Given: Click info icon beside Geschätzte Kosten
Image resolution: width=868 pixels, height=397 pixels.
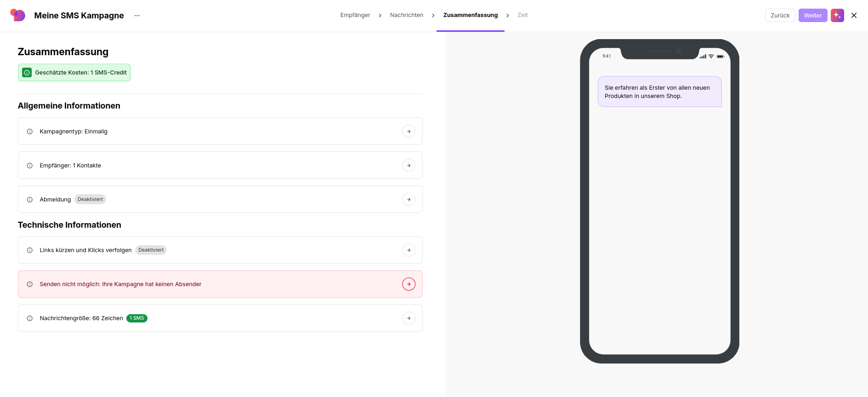Looking at the screenshot, I should click(27, 73).
